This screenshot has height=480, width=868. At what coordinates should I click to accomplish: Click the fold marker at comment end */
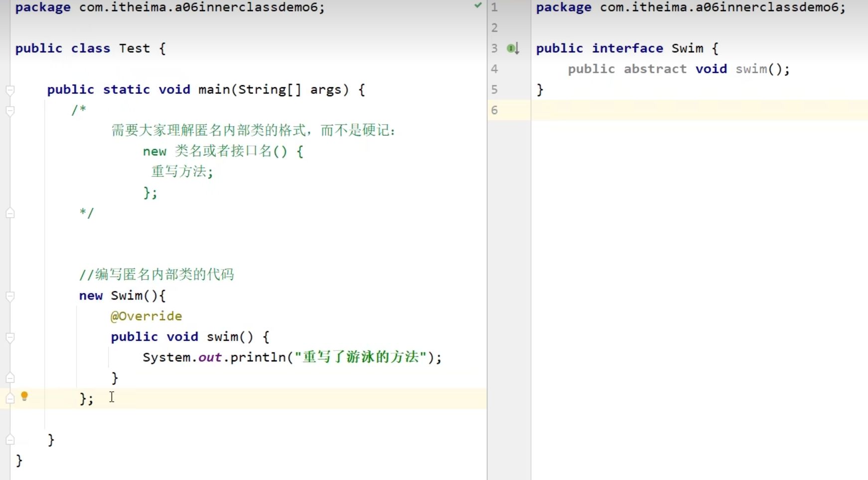coord(10,213)
